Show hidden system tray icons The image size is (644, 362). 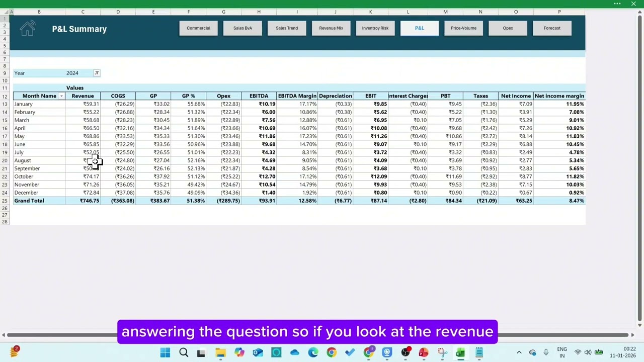point(519,352)
